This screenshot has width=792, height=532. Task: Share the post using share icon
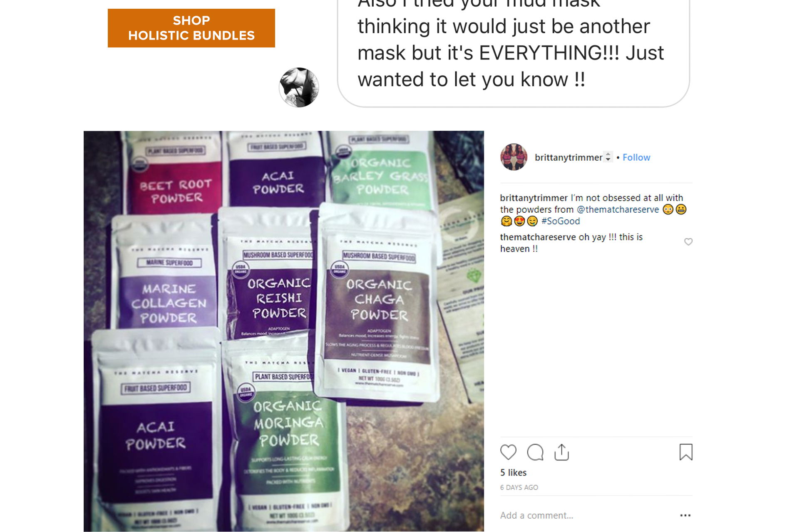coord(561,452)
